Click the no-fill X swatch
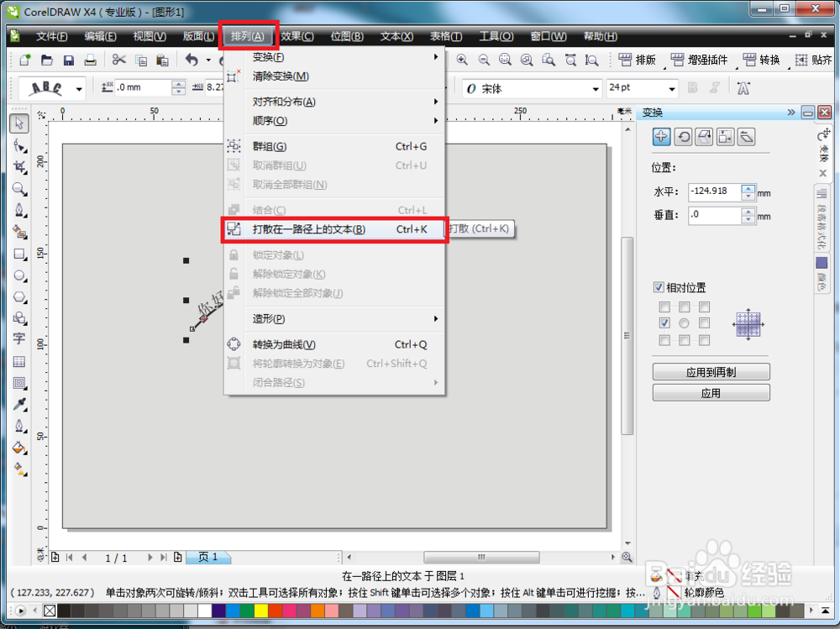Viewport: 840px width, 629px height. pyautogui.click(x=50, y=611)
